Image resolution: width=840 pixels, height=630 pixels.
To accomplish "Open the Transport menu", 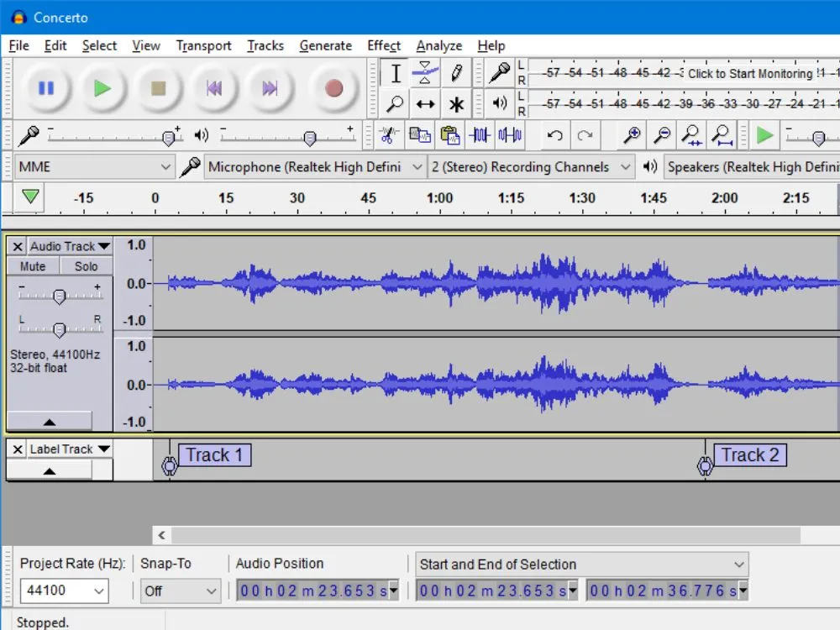I will point(203,45).
